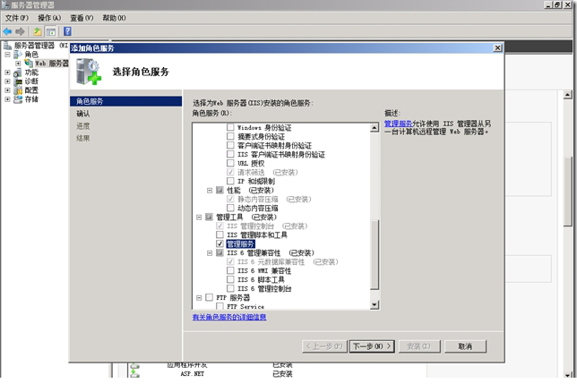Expand the Web 服务器 tree node
Screen dimensions: 577x392
[18, 64]
